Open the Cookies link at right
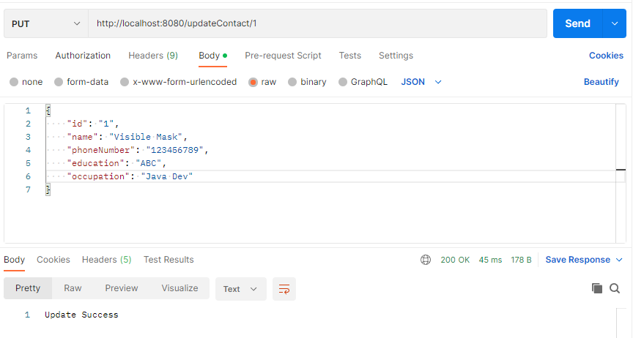Screen dimensions: 644x338 (x=606, y=56)
